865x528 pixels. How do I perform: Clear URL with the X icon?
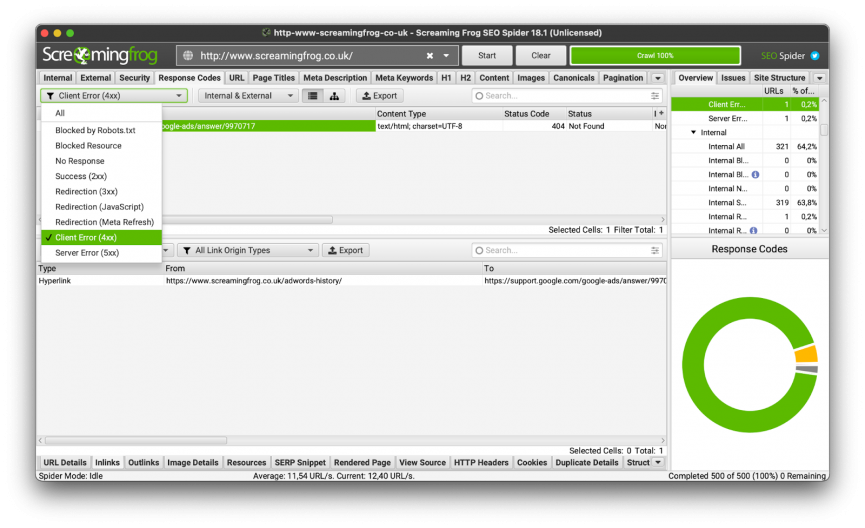[x=430, y=56]
